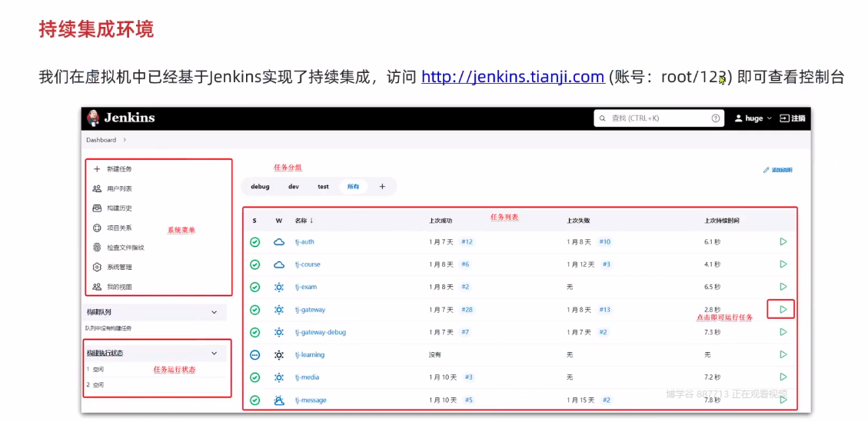Click the partly-cloudy weather icon for tj-message

(279, 400)
